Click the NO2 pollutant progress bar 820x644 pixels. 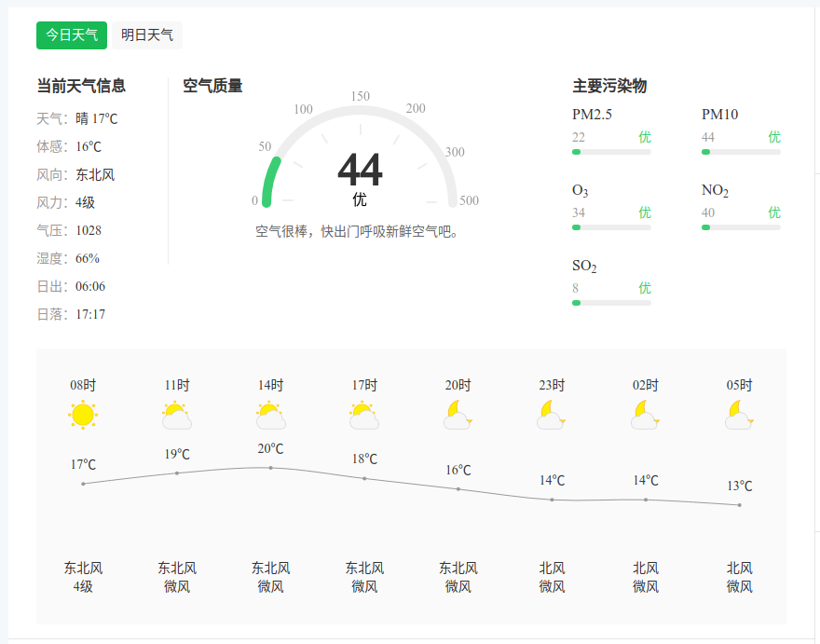point(741,227)
